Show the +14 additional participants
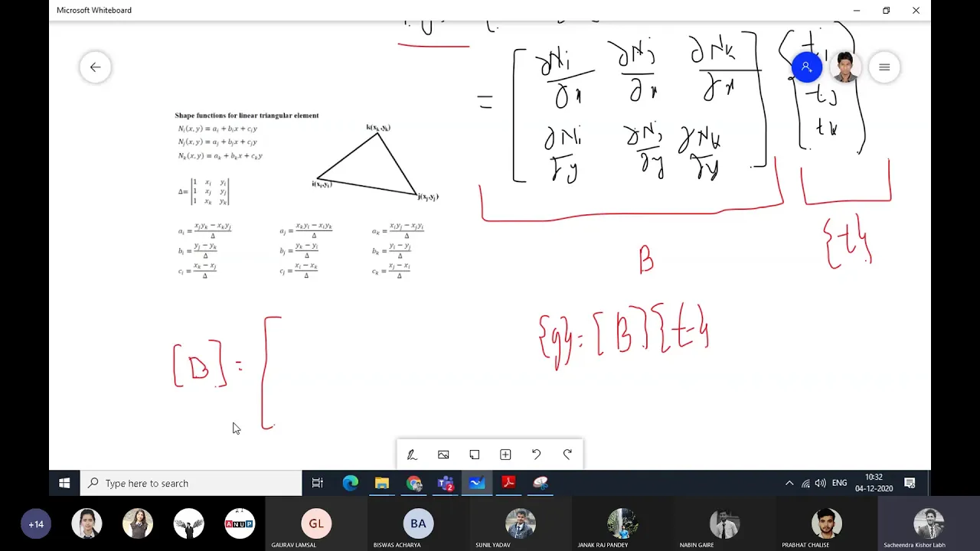Viewport: 980px width, 551px height. [36, 524]
